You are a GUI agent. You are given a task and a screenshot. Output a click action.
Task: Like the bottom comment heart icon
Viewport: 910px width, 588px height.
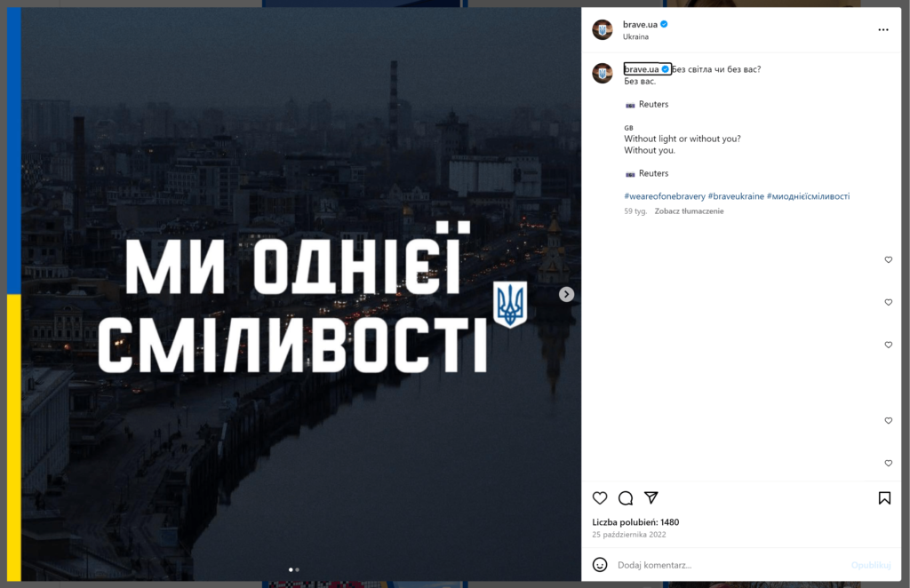click(888, 463)
